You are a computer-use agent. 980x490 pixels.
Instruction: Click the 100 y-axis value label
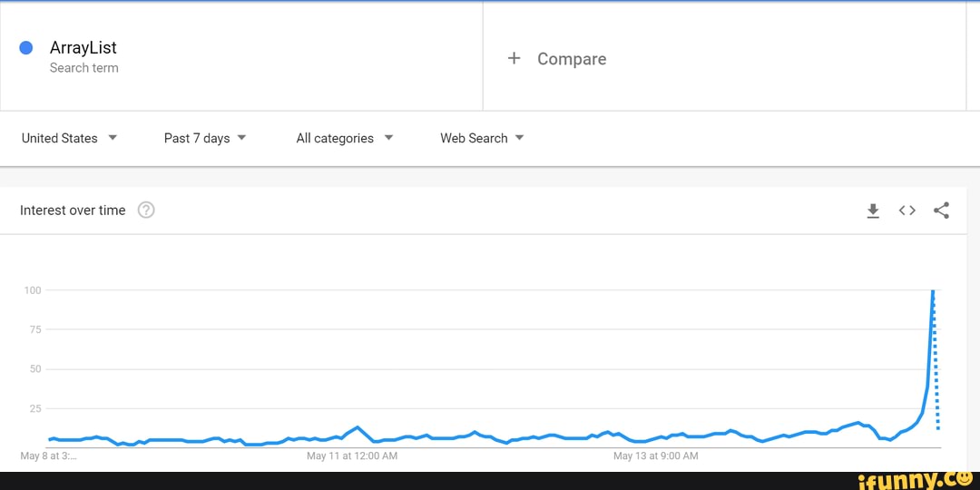[33, 290]
